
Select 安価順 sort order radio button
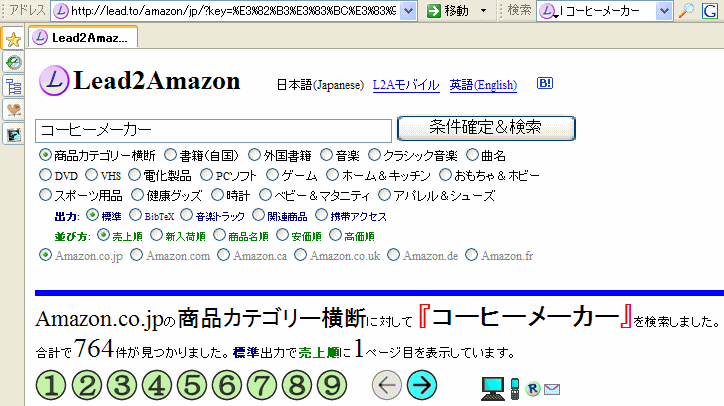tap(282, 235)
